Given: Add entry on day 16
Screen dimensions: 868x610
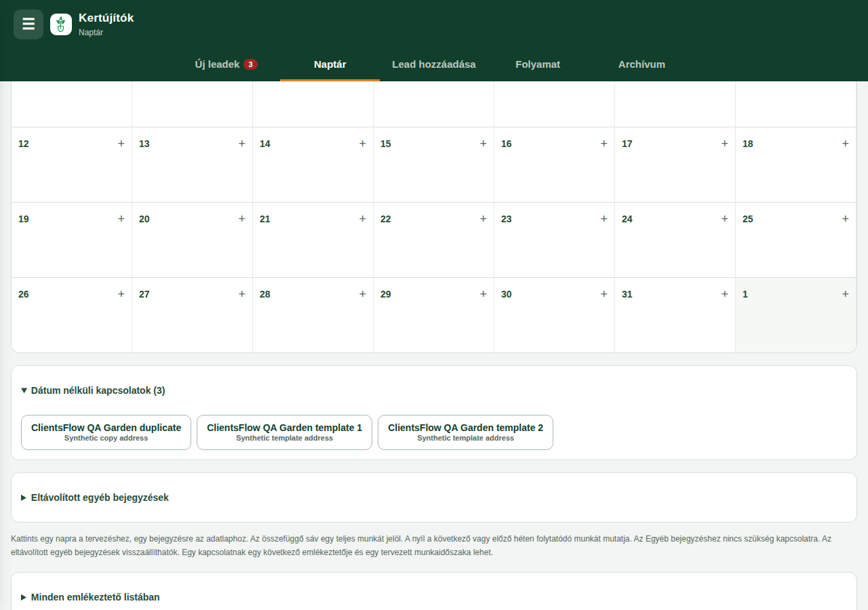Looking at the screenshot, I should 604,144.
